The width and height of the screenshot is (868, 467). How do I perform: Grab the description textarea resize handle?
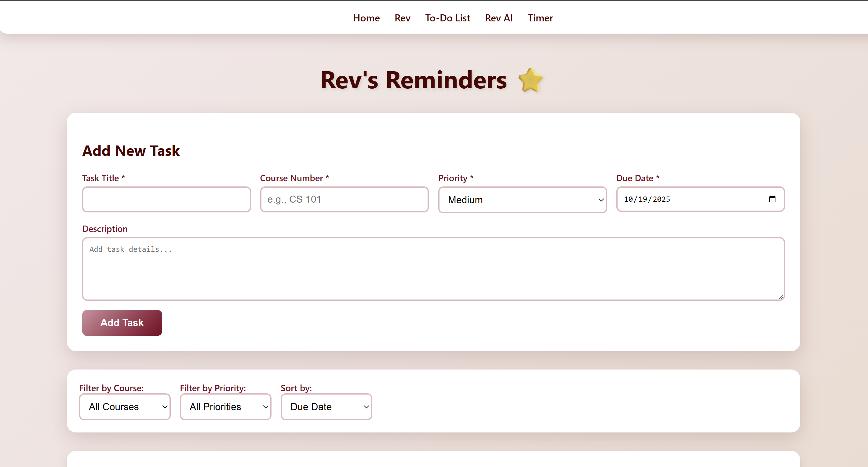coord(781,297)
